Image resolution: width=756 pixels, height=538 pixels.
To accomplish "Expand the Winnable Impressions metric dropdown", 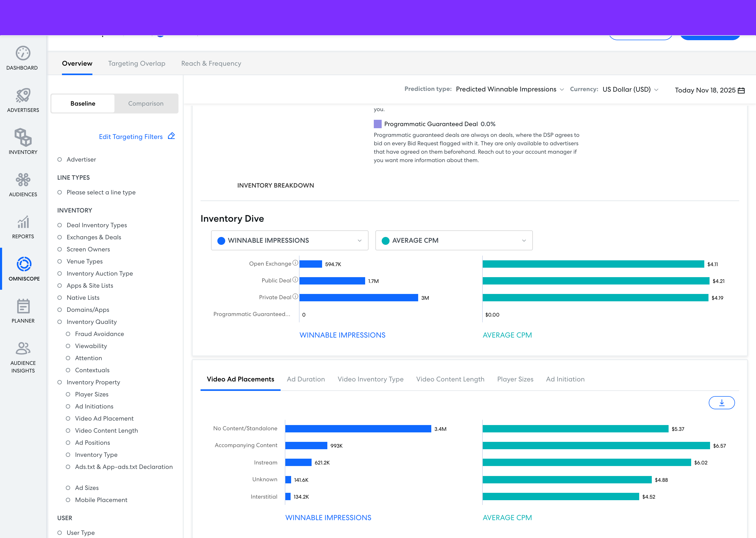I will click(x=289, y=241).
